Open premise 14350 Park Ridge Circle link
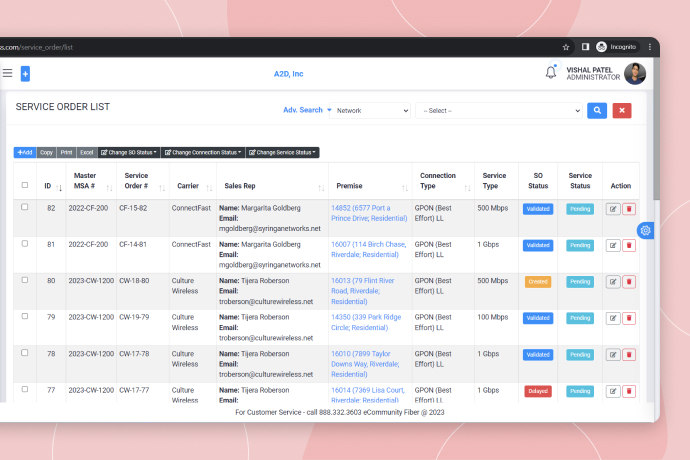The height and width of the screenshot is (460, 690). pyautogui.click(x=366, y=322)
